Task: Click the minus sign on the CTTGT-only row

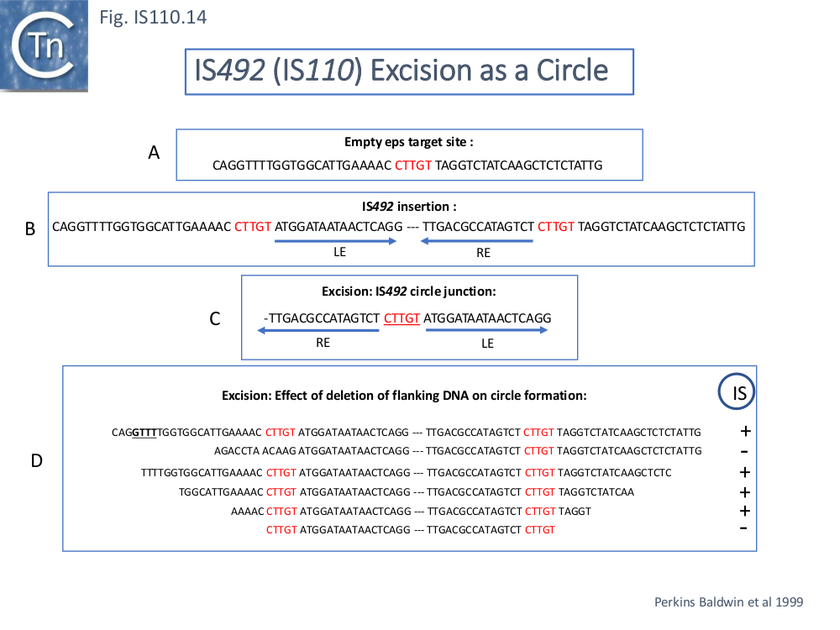Action: coord(744,528)
